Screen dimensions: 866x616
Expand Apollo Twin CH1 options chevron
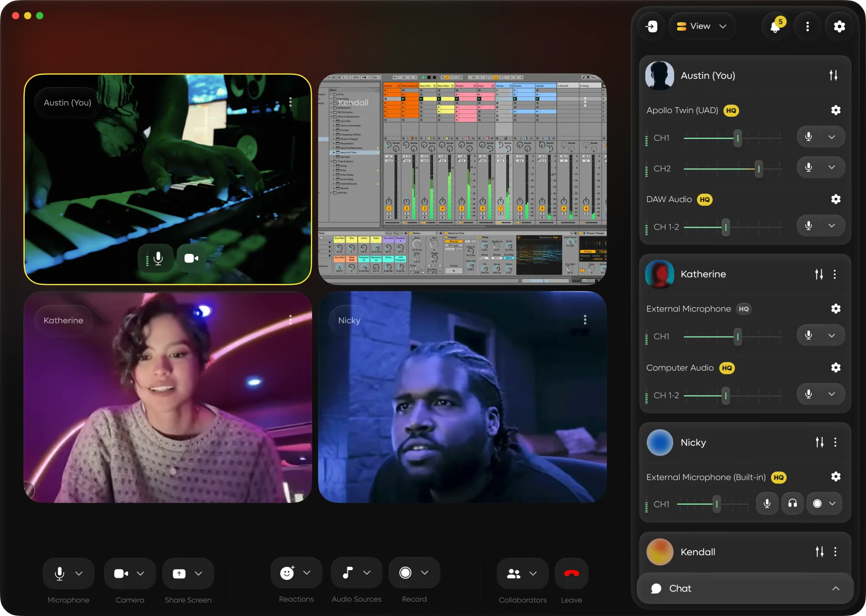pos(832,137)
